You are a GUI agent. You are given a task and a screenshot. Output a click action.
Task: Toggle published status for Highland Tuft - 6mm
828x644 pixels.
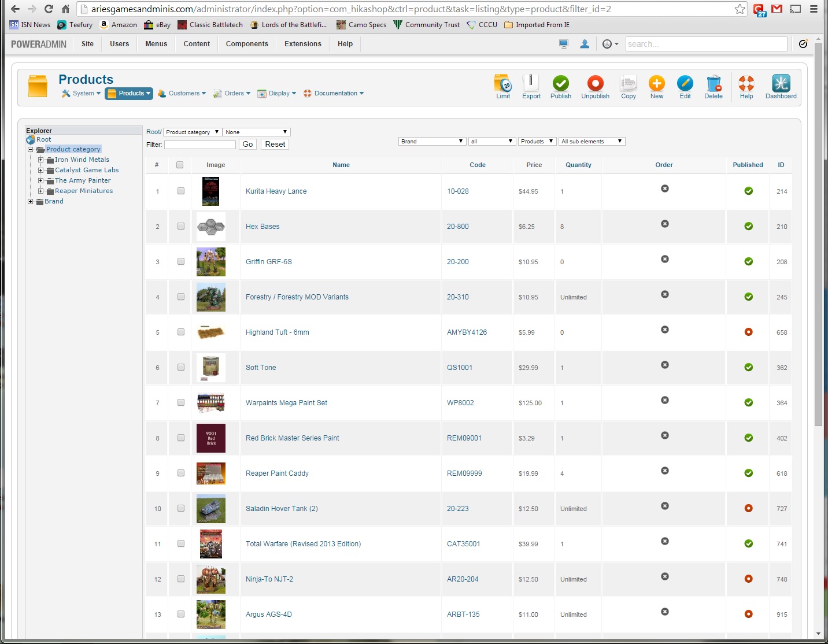[x=748, y=332]
